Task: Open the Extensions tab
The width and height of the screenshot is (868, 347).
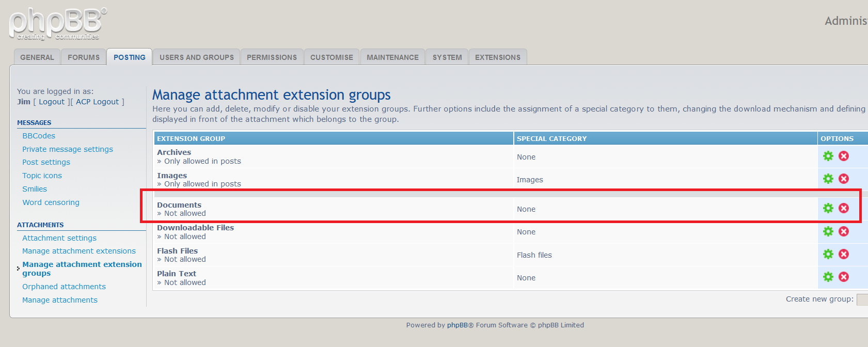Action: click(497, 57)
